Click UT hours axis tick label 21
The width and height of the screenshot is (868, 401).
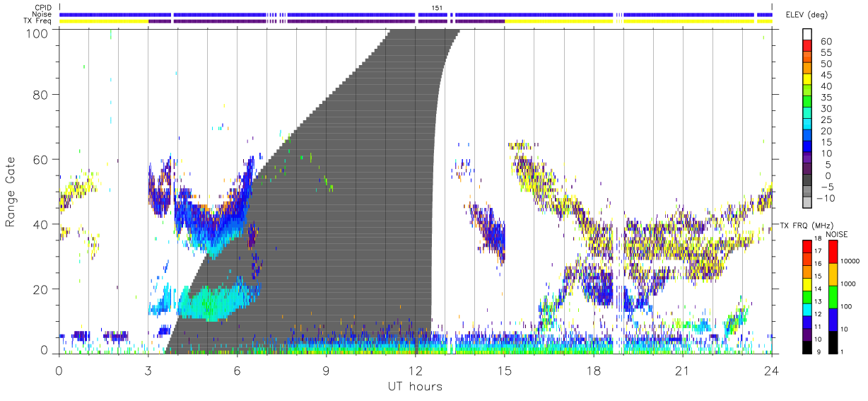[x=682, y=371]
